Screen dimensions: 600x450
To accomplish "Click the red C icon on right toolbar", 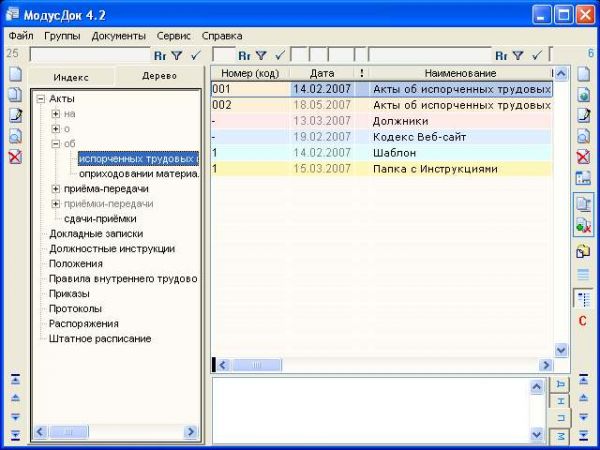I will coord(582,320).
